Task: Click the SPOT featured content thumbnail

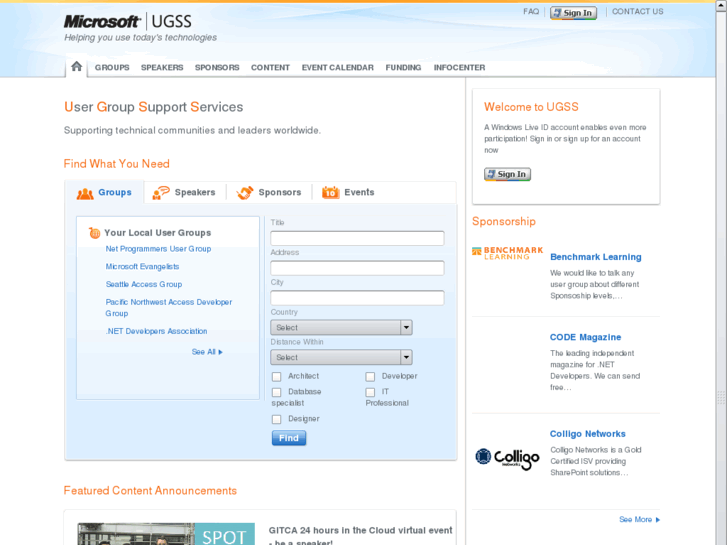Action: point(166,534)
